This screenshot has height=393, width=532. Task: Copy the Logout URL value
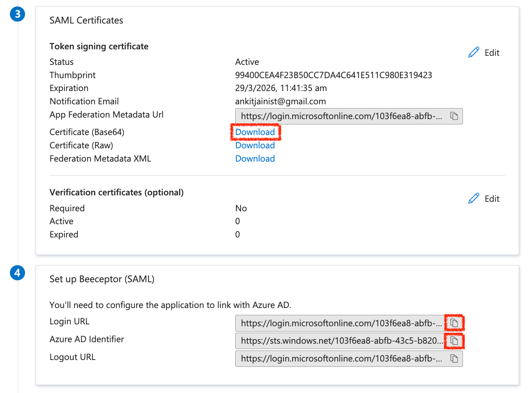[454, 358]
